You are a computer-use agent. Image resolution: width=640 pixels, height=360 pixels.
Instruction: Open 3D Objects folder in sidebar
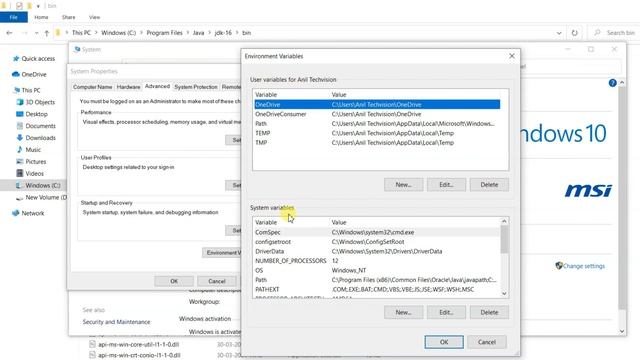pos(40,102)
